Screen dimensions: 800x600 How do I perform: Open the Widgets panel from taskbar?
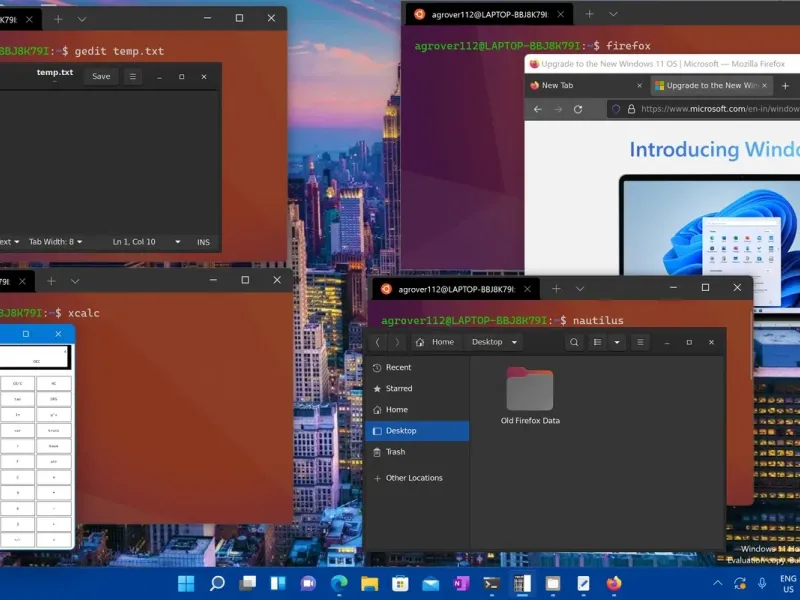(278, 583)
